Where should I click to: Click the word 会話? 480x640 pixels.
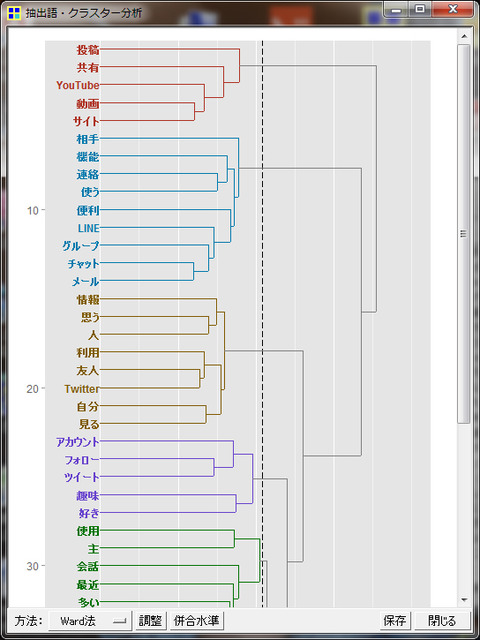88,567
